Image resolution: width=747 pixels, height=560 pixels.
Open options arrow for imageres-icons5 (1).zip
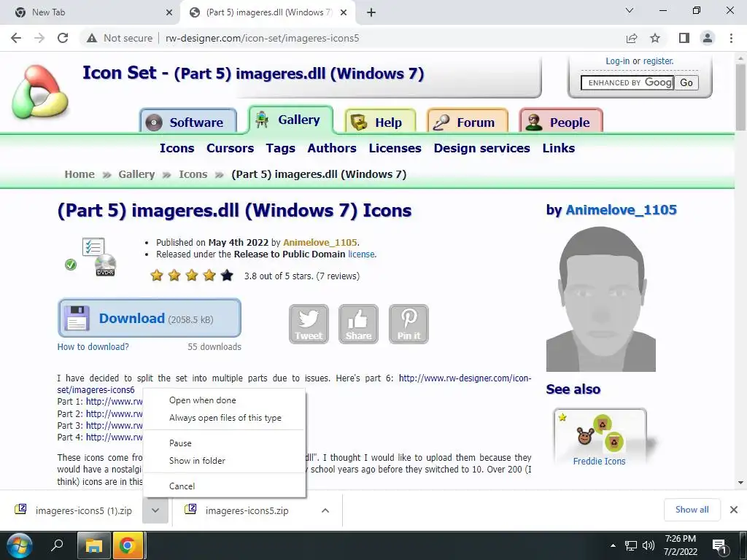point(155,510)
